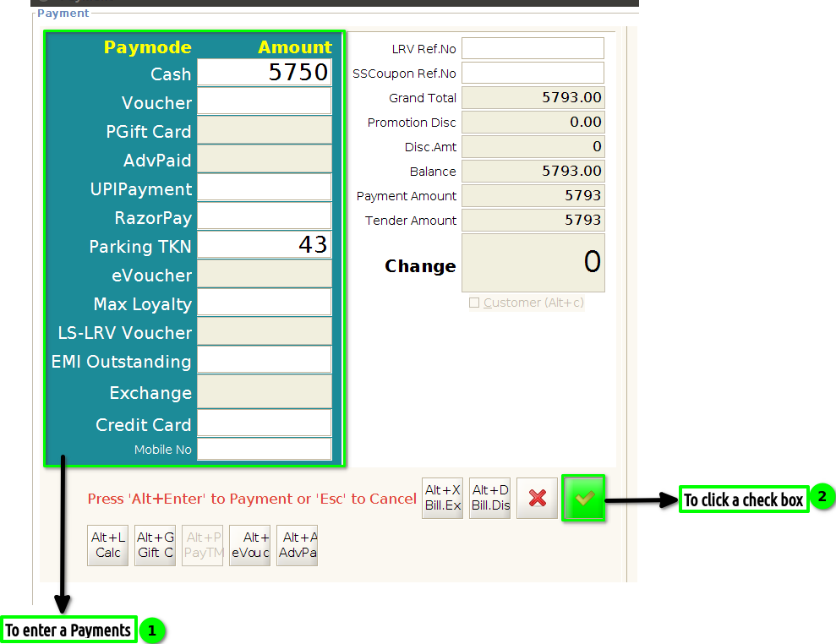Focus the Mobile No field
836x644 pixels.
click(265, 449)
